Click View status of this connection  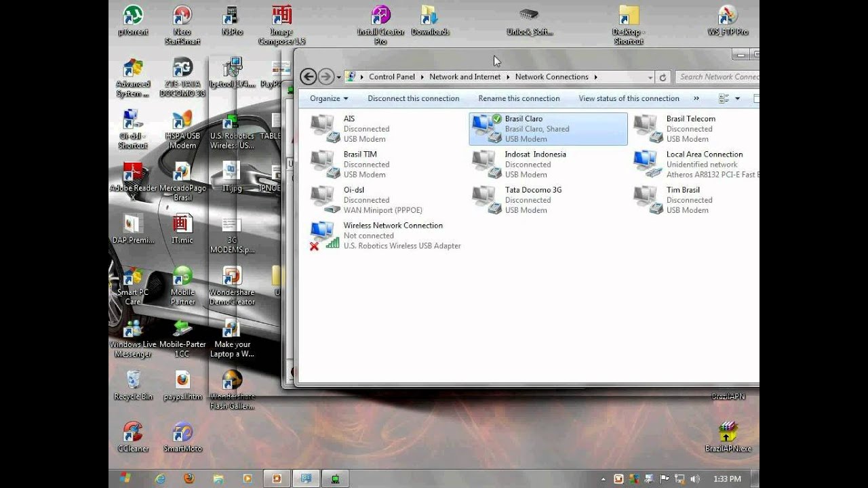point(629,98)
